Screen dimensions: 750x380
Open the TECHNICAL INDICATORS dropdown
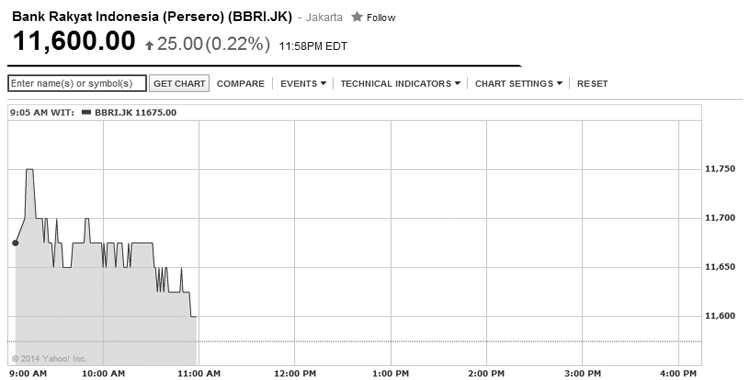point(400,84)
